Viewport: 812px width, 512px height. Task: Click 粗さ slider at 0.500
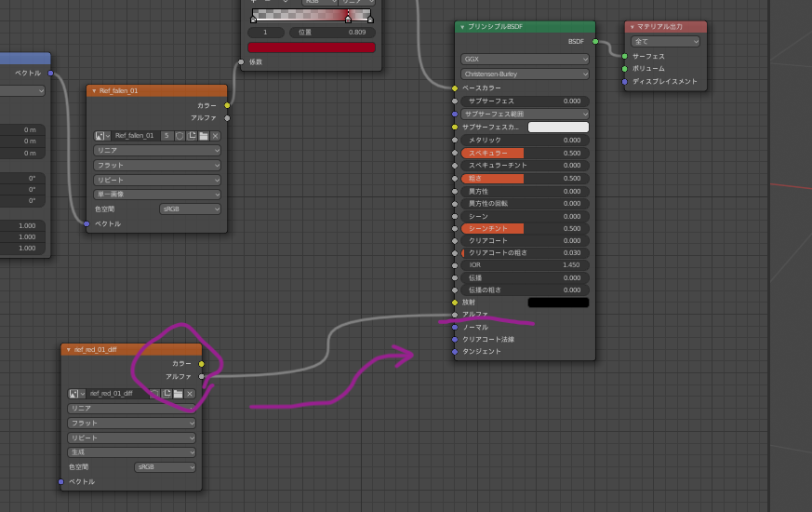tap(525, 178)
